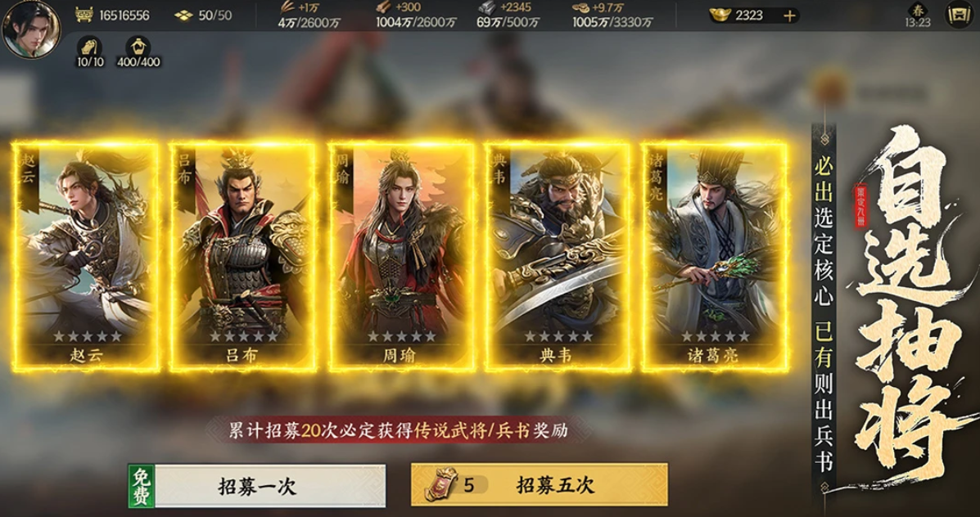Tap the jar stamina icon 400/400
The image size is (980, 517).
(138, 47)
